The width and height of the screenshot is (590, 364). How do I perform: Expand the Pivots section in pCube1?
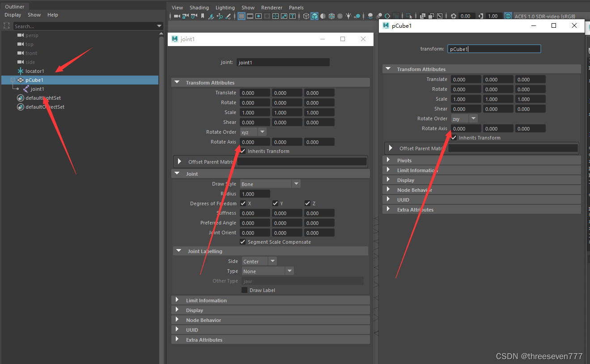point(388,161)
